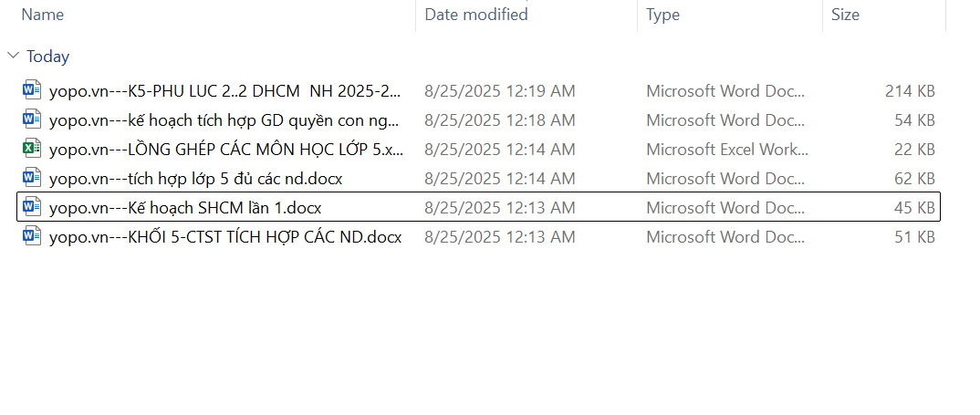
Task: Sort files by Date modified column
Action: [x=476, y=15]
